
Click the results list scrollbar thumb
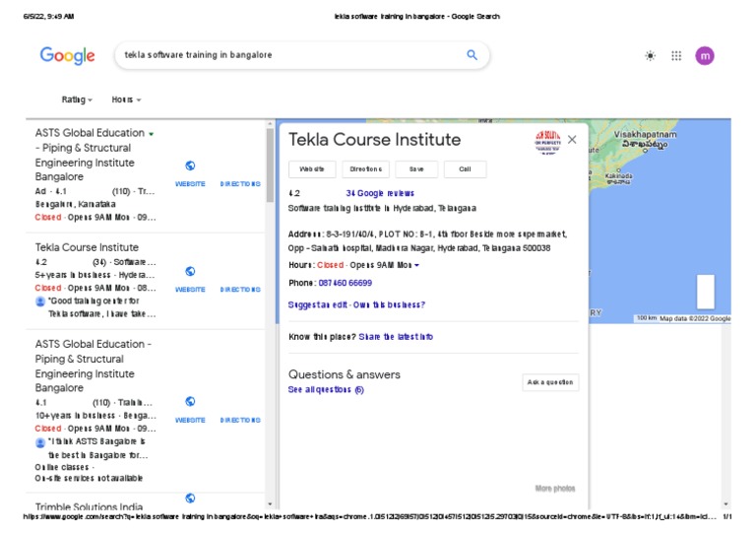click(270, 164)
